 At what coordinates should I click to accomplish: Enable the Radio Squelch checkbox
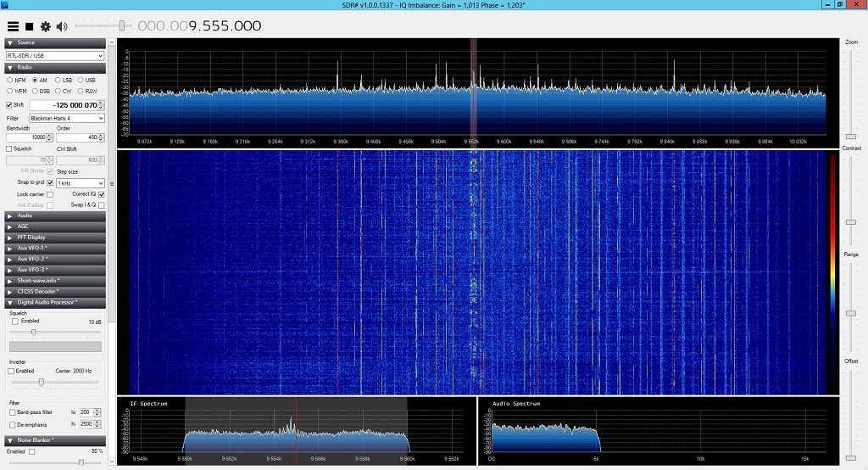8,149
